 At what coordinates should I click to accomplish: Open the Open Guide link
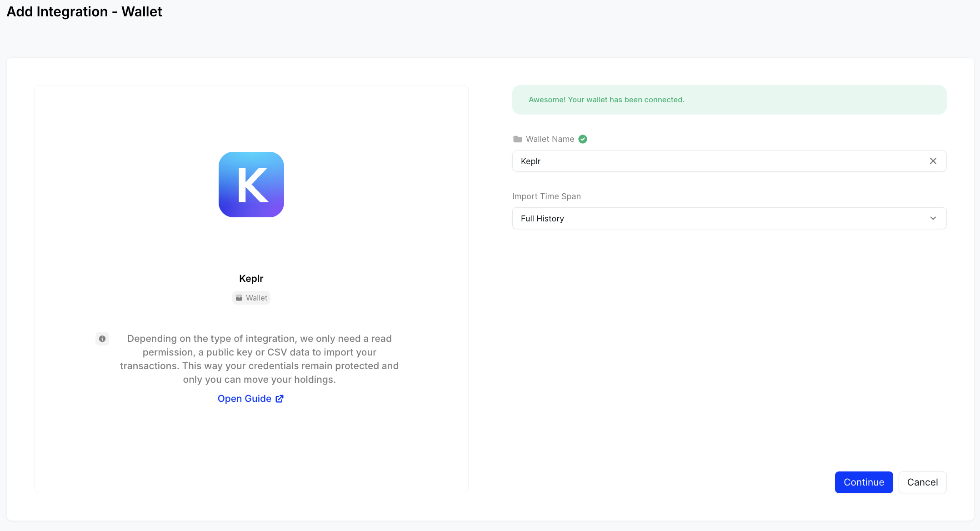[250, 399]
